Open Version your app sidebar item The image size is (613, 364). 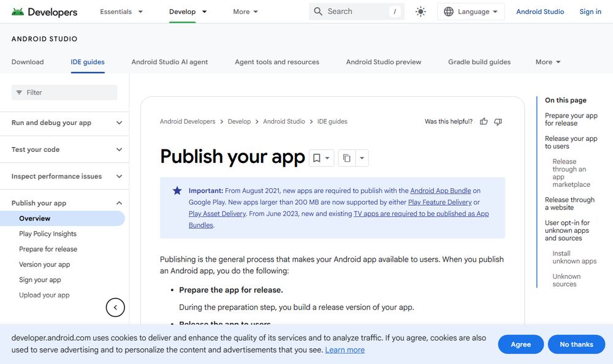(x=45, y=265)
